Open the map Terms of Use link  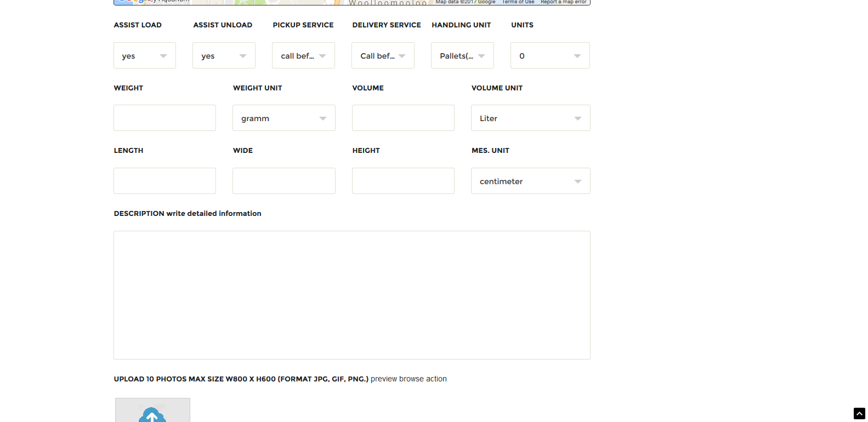[518, 2]
